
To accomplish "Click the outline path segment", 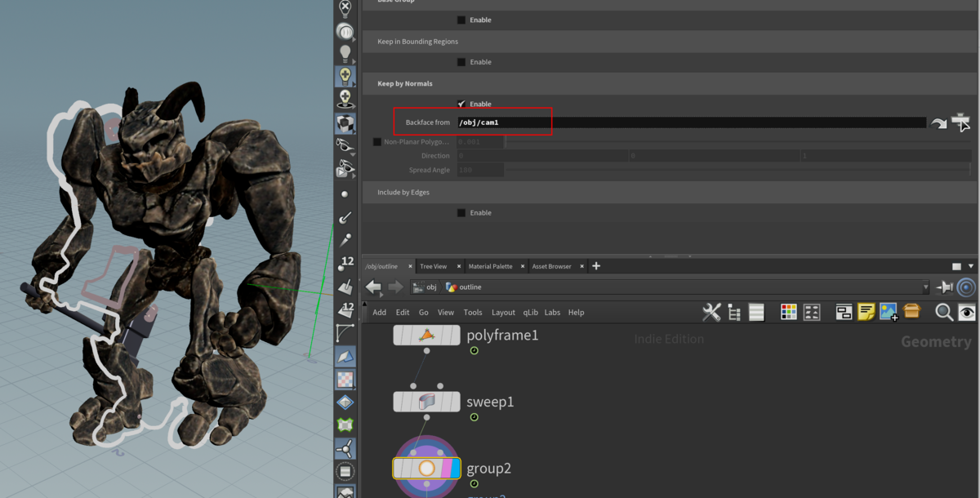I will [x=464, y=287].
